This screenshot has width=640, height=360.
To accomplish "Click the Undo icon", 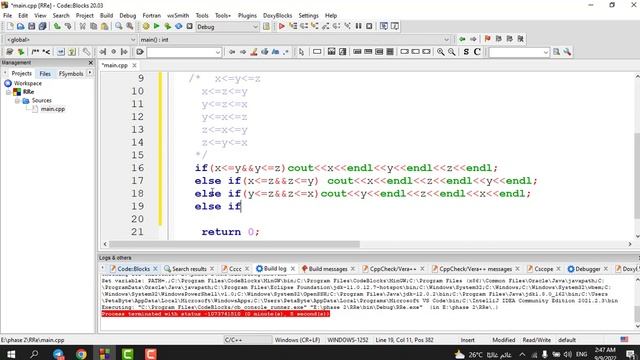I will [x=57, y=27].
